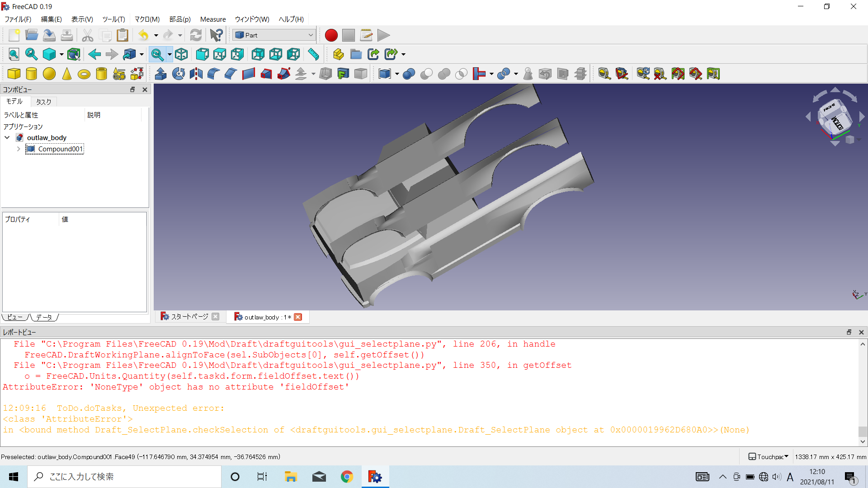This screenshot has width=868, height=488.
Task: Create a Cone primitive
Action: click(67, 74)
